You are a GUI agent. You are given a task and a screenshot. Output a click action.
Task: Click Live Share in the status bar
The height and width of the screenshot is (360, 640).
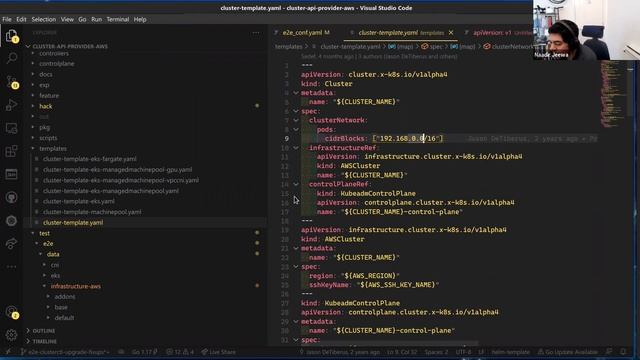coord(219,352)
